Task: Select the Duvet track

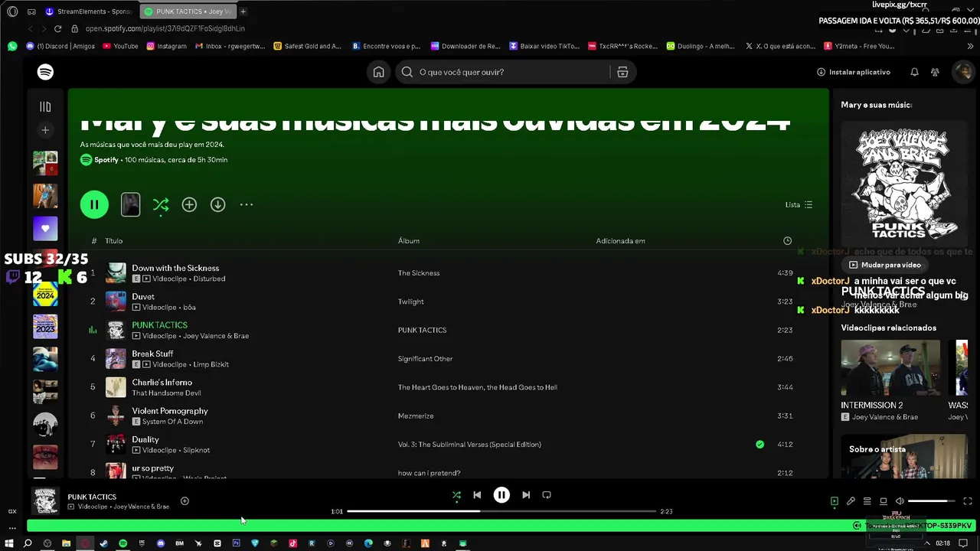Action: [x=143, y=297]
